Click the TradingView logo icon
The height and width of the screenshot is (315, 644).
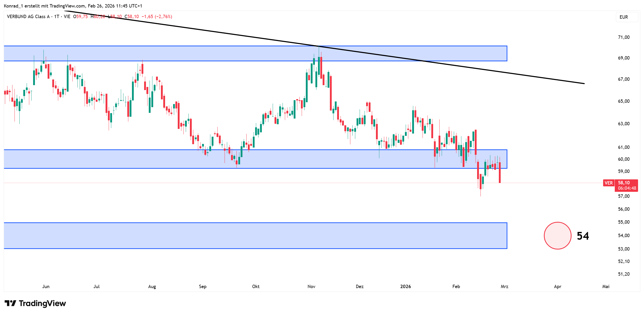(10, 303)
